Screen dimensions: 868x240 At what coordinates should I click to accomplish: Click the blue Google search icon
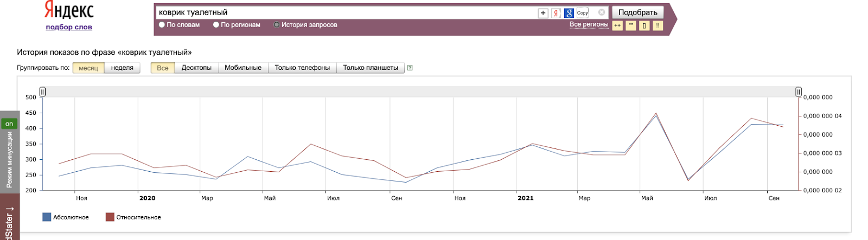tap(569, 13)
